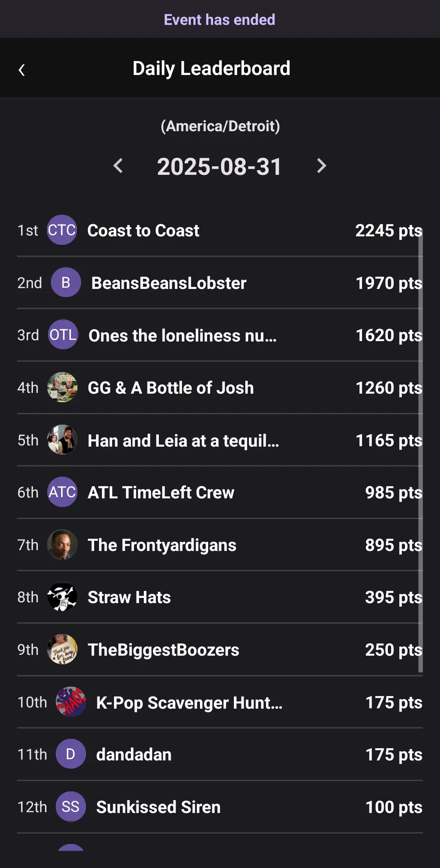Select the 2025-08-31 date label
This screenshot has height=868, width=440.
click(219, 167)
